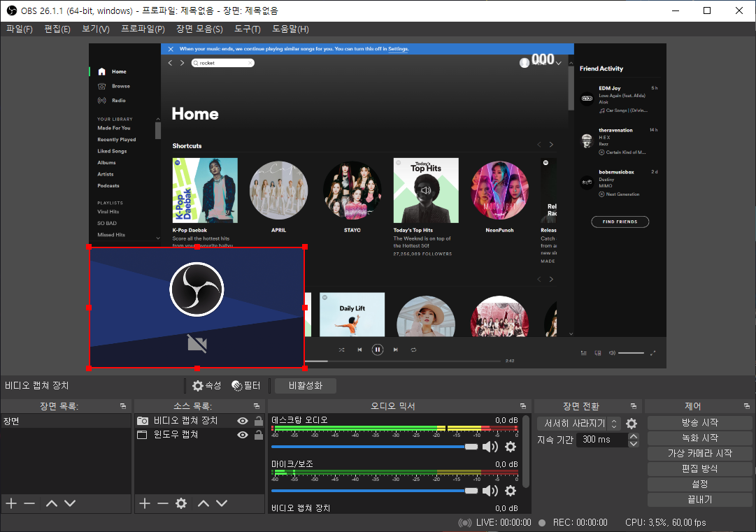
Task: Toggle lock for 비디오 캡쳐 장치 source
Action: click(x=259, y=421)
